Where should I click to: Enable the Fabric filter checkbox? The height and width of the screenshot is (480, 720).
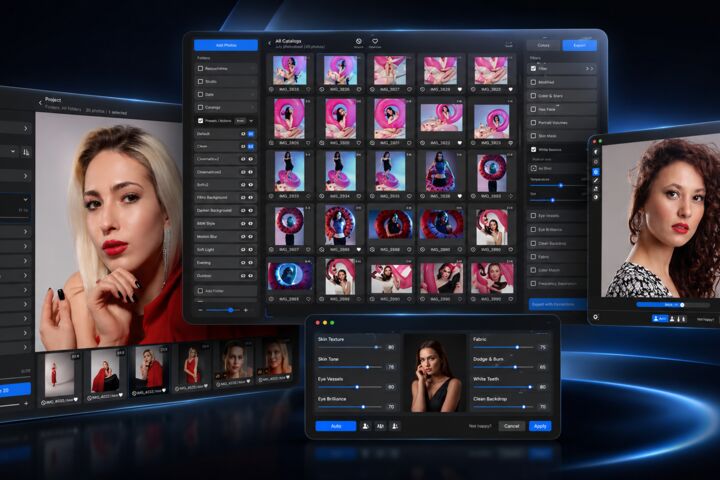[x=533, y=257]
